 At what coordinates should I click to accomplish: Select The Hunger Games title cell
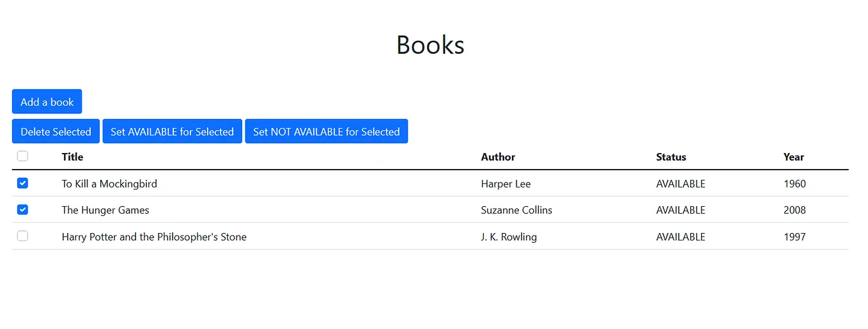105,210
